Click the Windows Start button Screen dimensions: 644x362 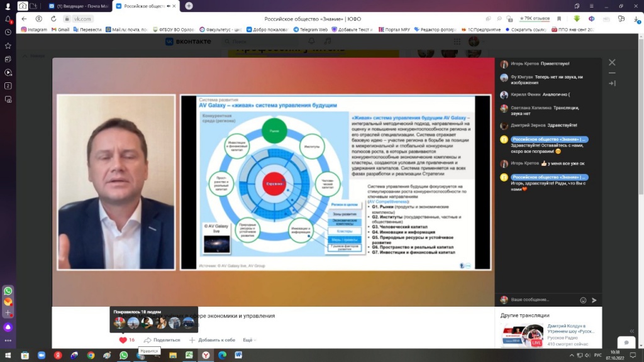click(8, 355)
